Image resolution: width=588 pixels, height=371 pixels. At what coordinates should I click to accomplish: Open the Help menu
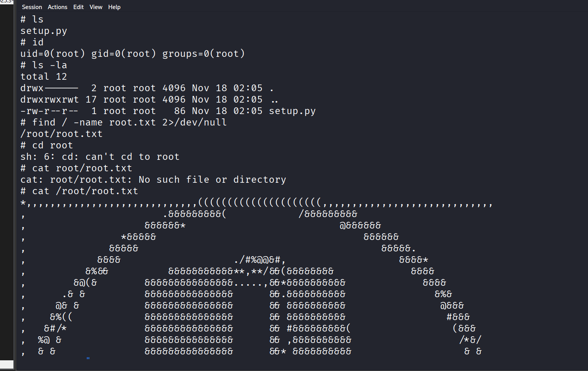(114, 7)
